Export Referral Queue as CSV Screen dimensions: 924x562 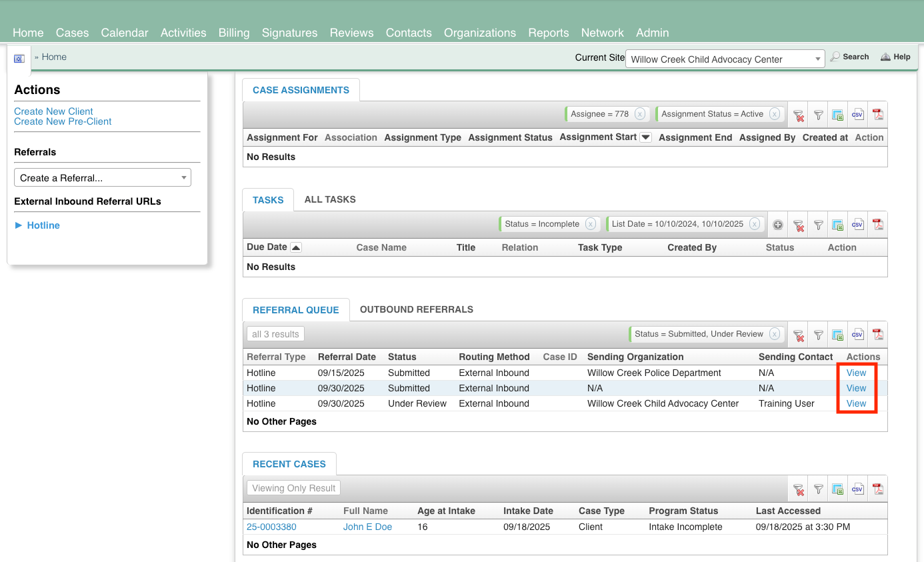pyautogui.click(x=858, y=335)
